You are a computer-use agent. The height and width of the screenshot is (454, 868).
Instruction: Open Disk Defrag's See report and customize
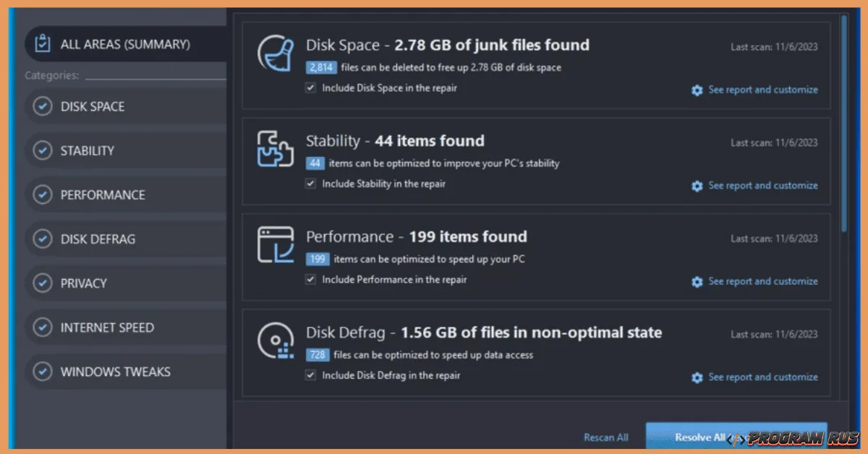(762, 377)
